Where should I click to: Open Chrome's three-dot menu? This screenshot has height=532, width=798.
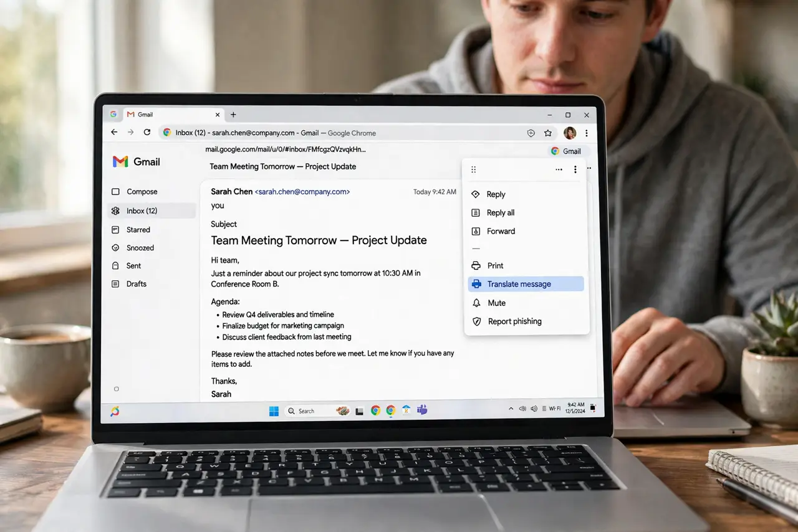[586, 133]
